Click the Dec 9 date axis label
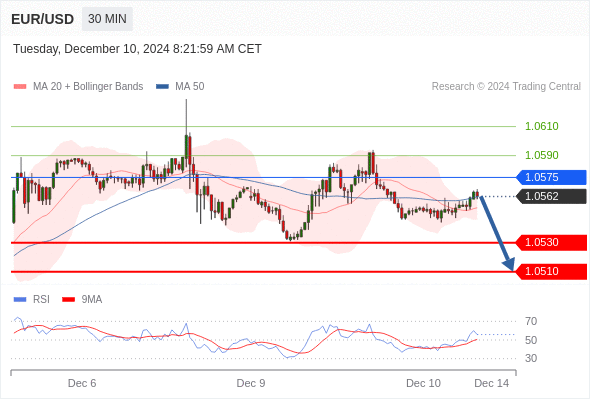This screenshot has height=400, width=590. pos(251,383)
